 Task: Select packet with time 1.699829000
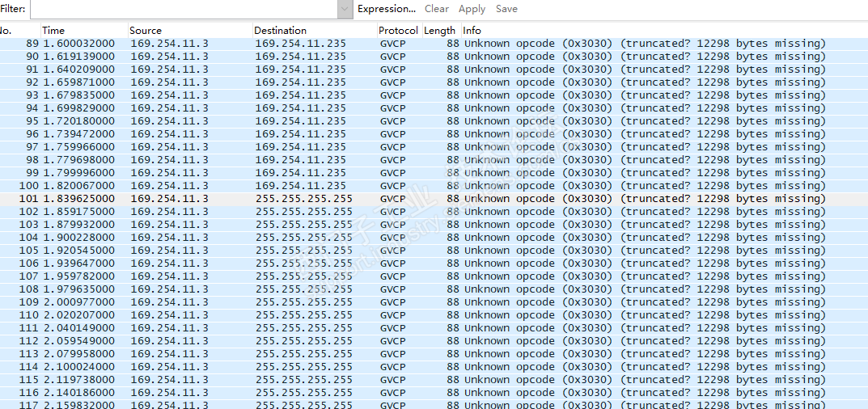[x=434, y=108]
